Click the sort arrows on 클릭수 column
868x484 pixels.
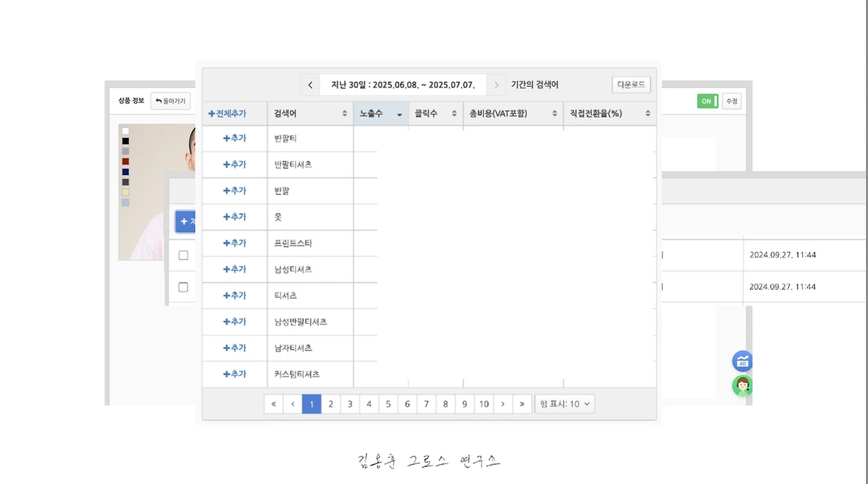click(x=453, y=113)
